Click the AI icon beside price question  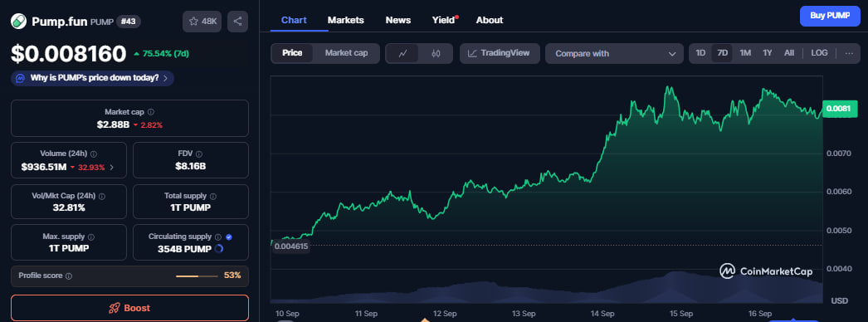point(20,78)
